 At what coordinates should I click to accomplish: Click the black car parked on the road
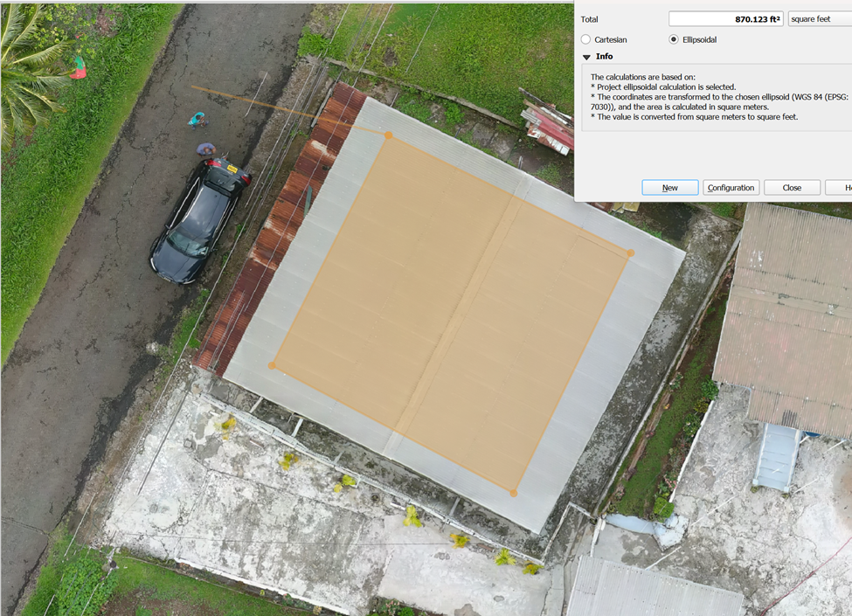[x=199, y=221]
